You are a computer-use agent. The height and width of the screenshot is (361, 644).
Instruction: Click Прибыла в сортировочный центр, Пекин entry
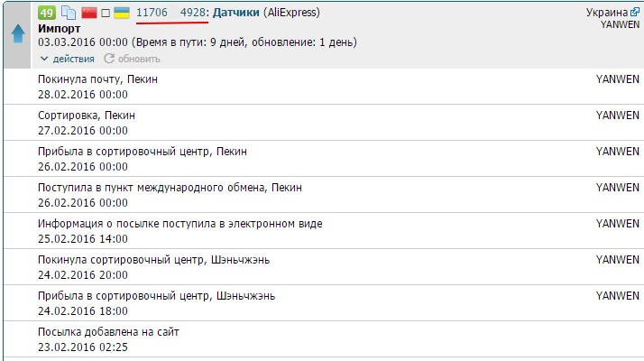click(142, 152)
